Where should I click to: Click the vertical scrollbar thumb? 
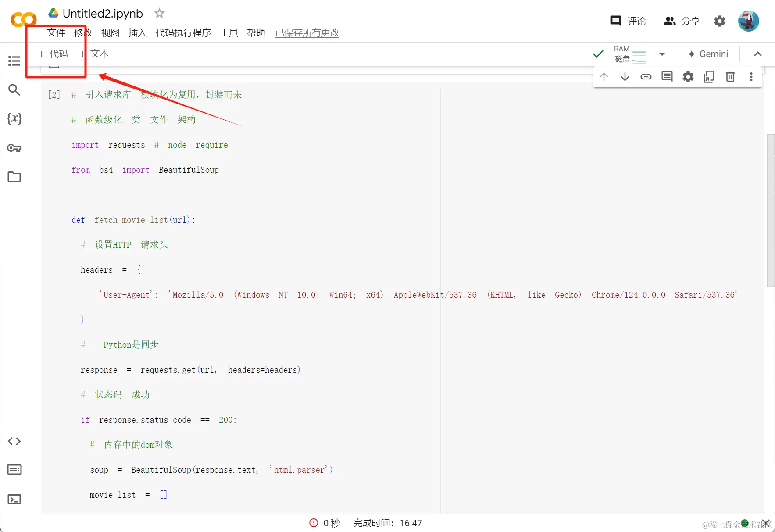(x=771, y=211)
